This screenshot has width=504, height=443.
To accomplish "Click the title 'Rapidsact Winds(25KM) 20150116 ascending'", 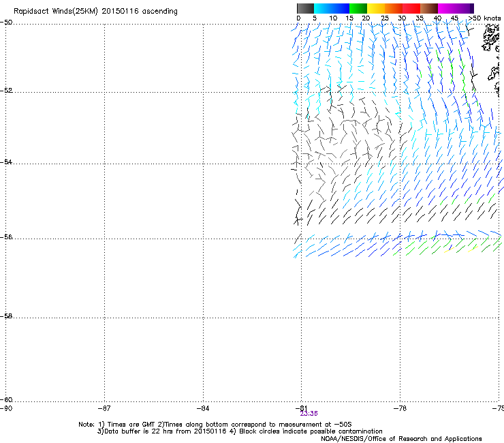I will point(95,12).
